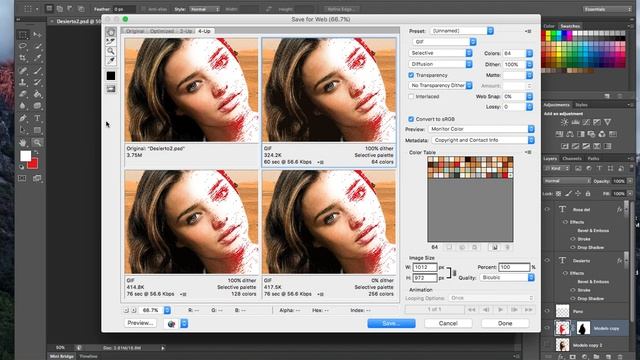Click the Preview button
Screen dimensions: 640x360
(x=140, y=323)
